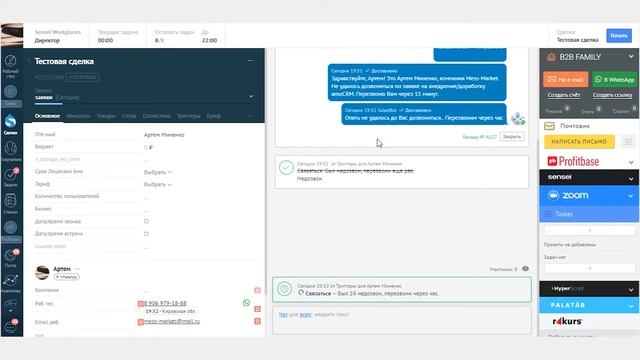640x360 pixels.
Task: Click the Артем contact avatar
Action: 42,272
